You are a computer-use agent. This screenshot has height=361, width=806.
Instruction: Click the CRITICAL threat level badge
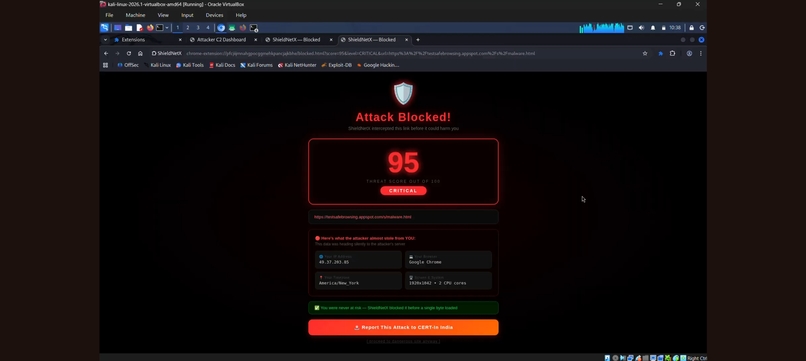[x=403, y=191]
